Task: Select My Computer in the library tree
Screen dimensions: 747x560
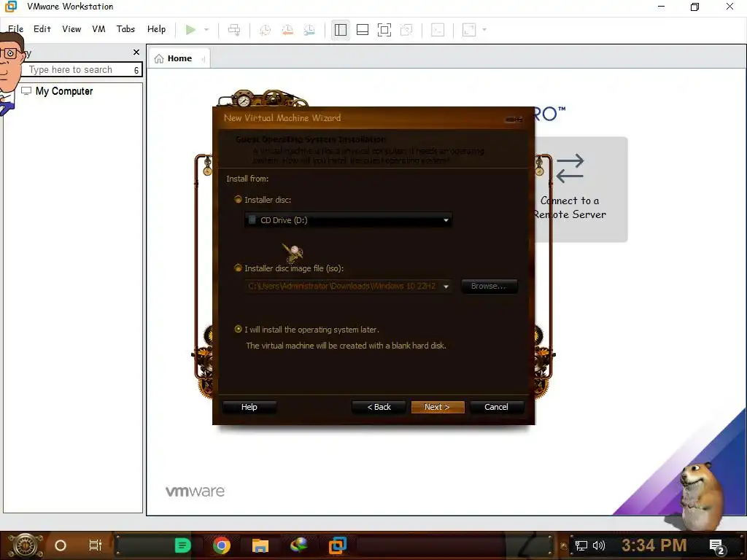Action: (x=64, y=91)
